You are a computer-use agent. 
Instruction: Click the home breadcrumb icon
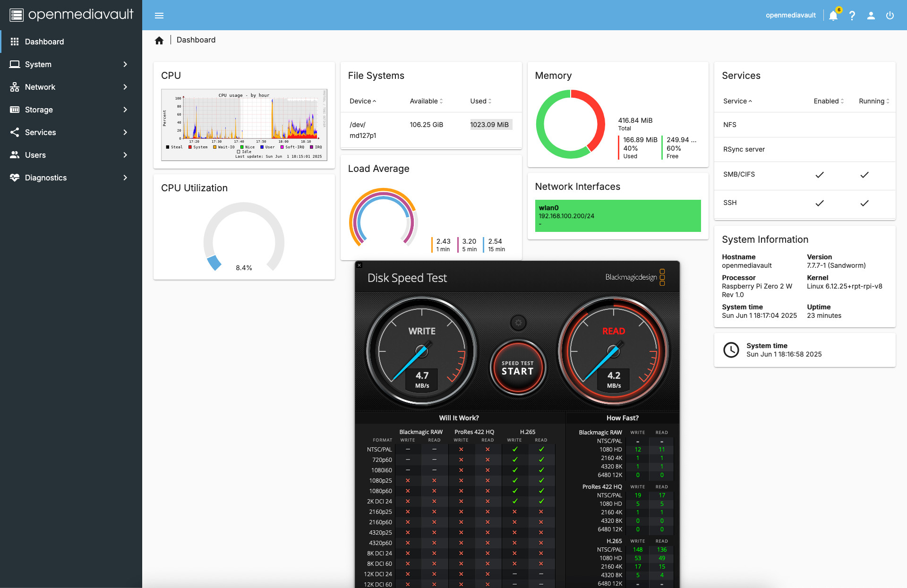click(x=159, y=40)
